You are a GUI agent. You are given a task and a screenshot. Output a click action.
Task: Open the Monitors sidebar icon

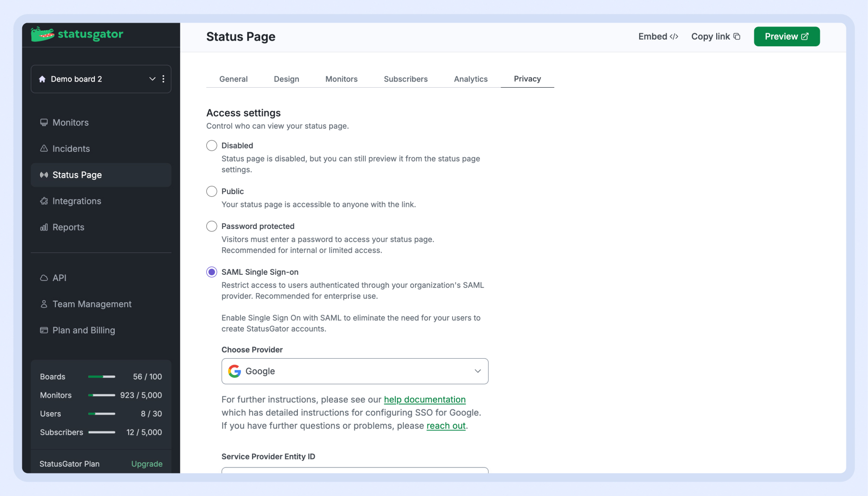click(x=44, y=122)
